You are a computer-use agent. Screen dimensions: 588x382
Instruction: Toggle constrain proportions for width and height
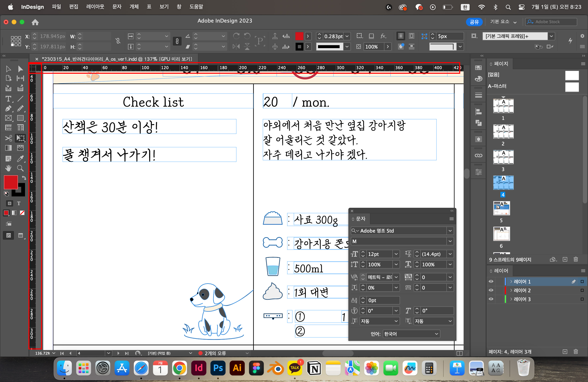[x=118, y=41]
